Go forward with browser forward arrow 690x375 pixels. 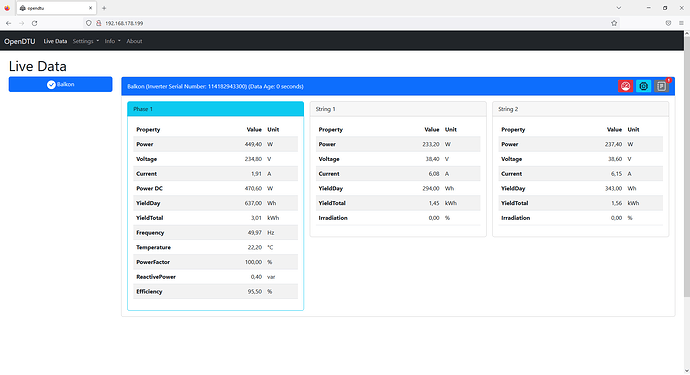[21, 23]
